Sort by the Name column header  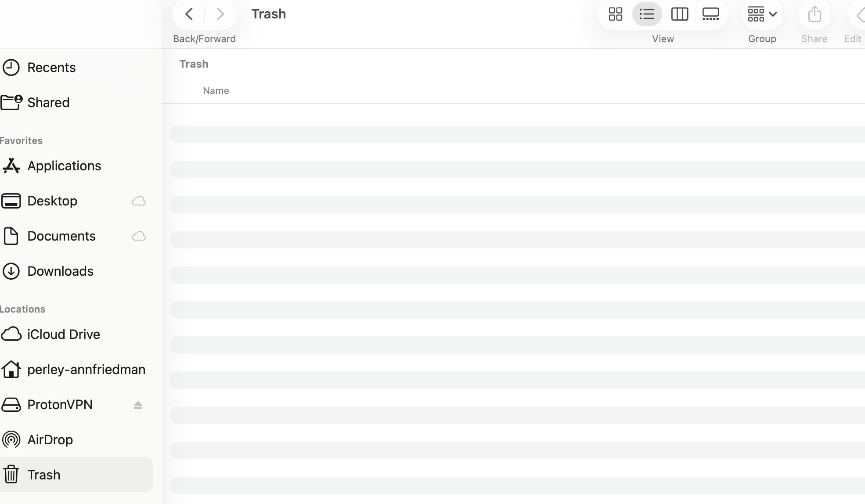[x=216, y=91]
